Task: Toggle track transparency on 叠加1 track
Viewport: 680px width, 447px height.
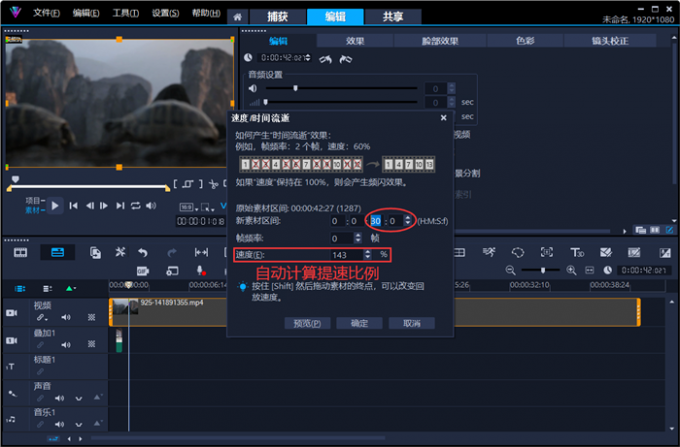Action: pos(92,344)
